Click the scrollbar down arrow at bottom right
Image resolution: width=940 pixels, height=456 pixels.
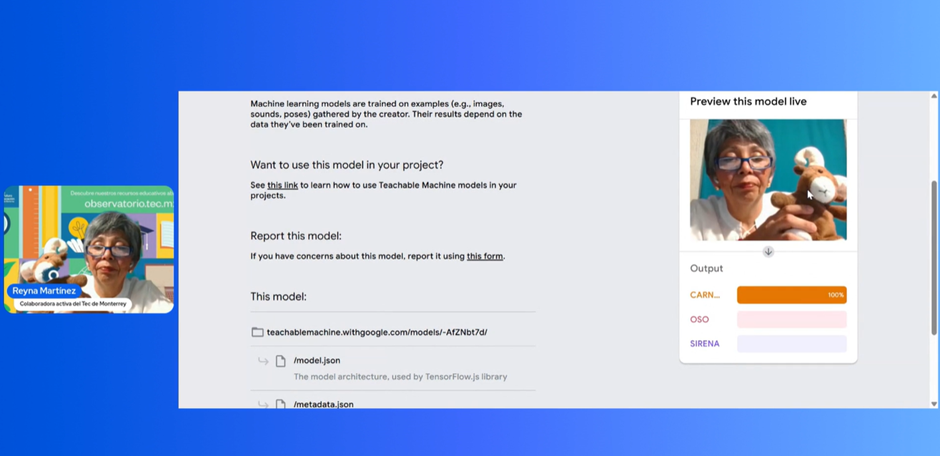tap(934, 403)
